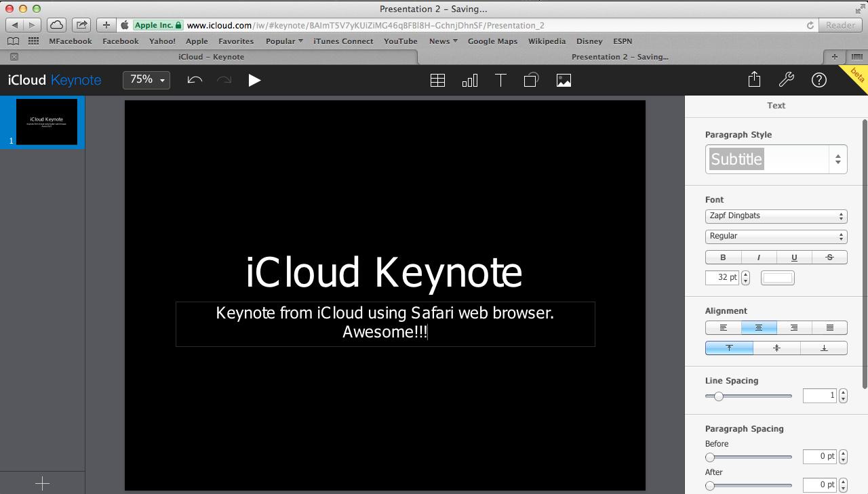This screenshot has width=868, height=494.
Task: Insert an image using the picture icon
Action: pos(564,80)
